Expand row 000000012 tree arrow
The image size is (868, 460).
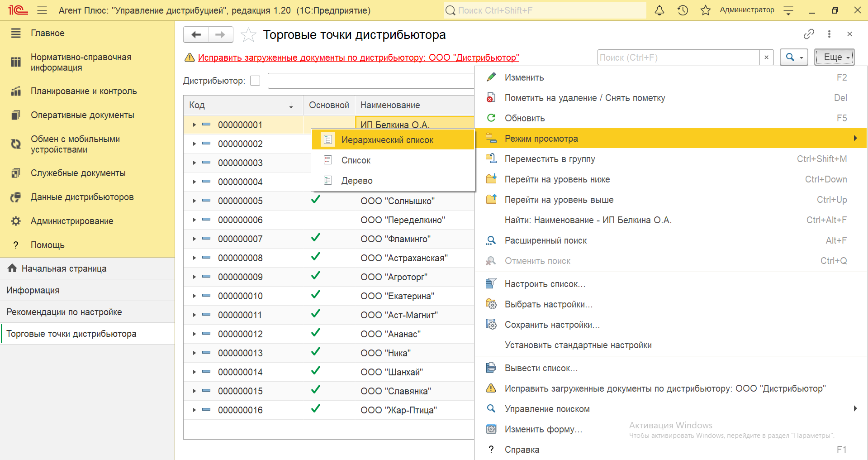pos(194,334)
